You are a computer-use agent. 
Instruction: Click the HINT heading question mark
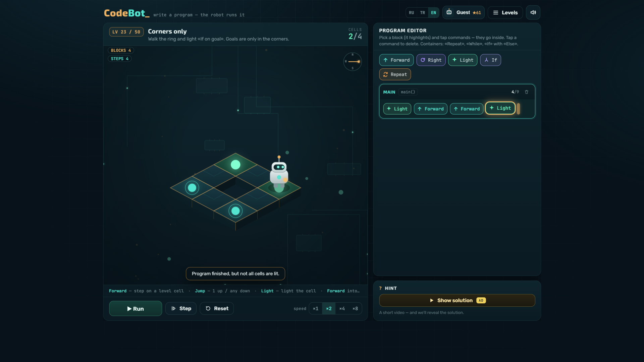[380, 288]
